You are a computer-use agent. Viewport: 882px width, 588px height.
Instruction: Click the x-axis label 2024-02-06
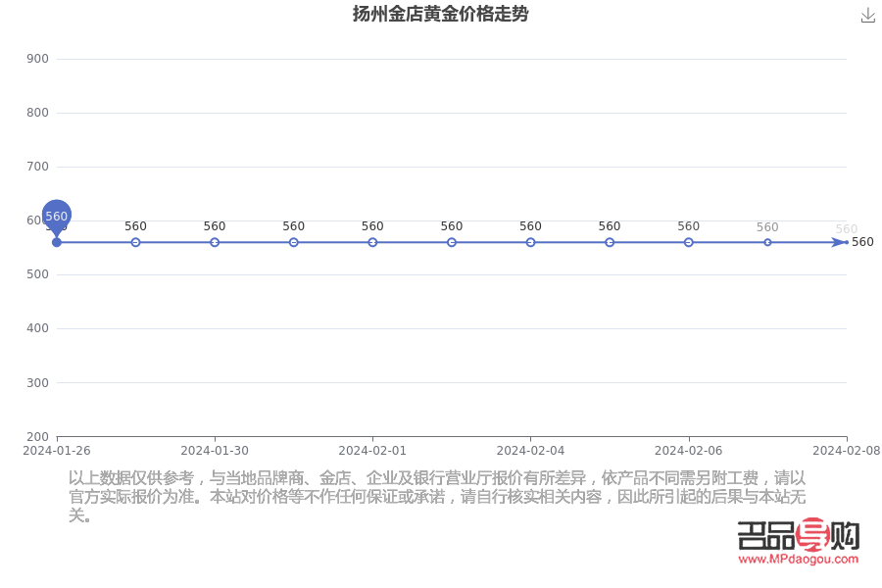[689, 451]
